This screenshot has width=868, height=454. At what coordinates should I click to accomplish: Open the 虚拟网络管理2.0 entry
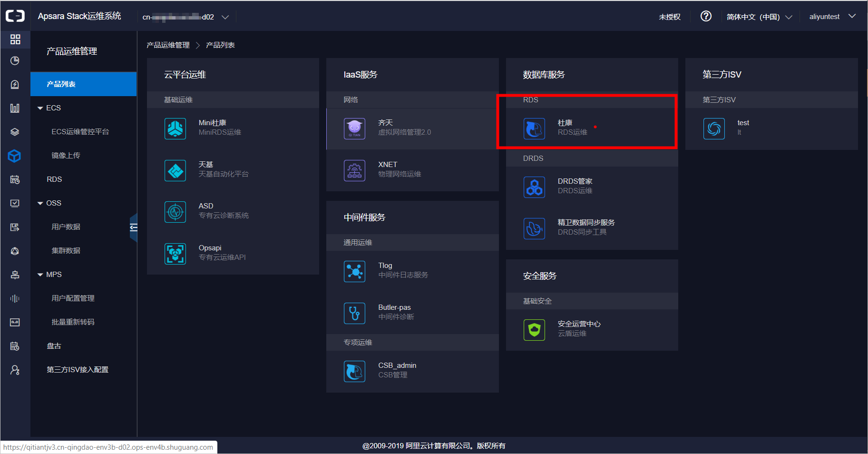tap(404, 132)
